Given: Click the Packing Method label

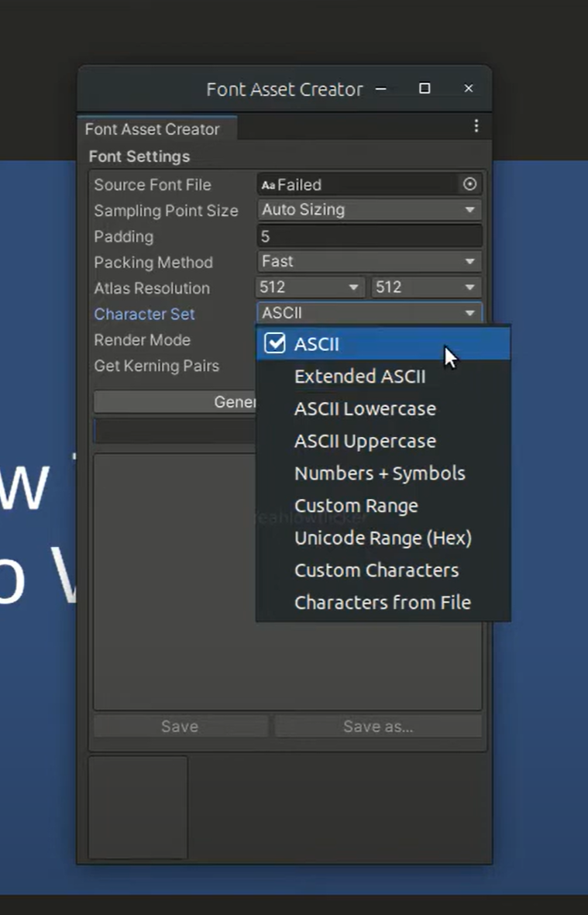Looking at the screenshot, I should click(x=153, y=263).
